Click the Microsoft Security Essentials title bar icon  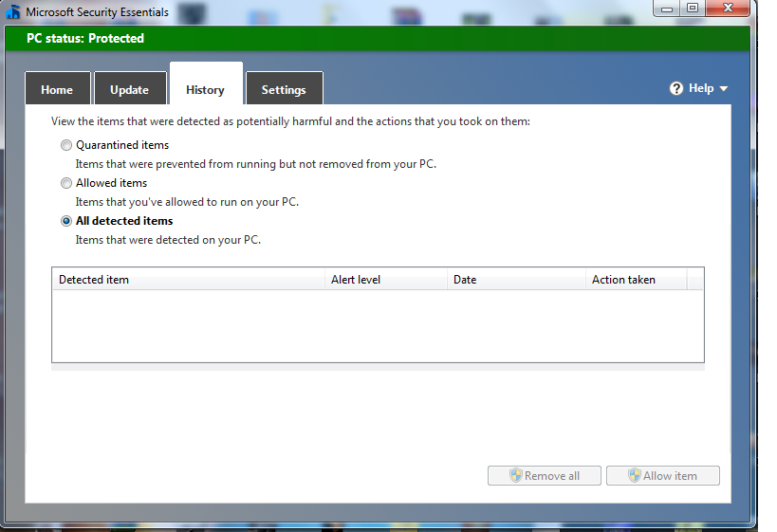tap(13, 12)
